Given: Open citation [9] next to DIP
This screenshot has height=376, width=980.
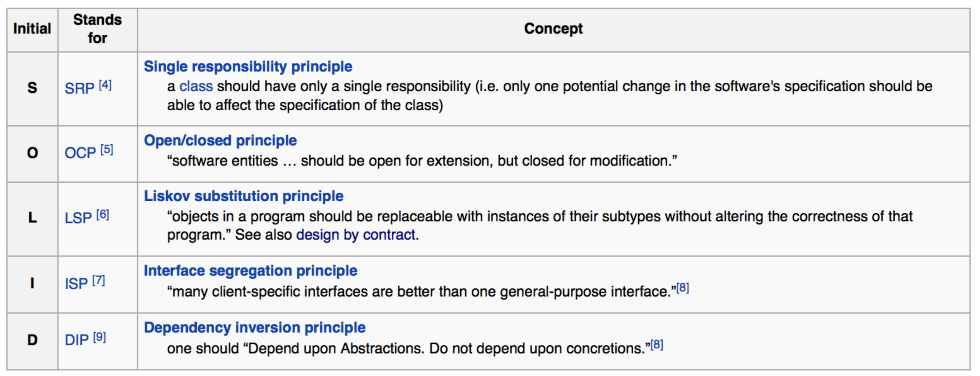Looking at the screenshot, I should coord(100,337).
